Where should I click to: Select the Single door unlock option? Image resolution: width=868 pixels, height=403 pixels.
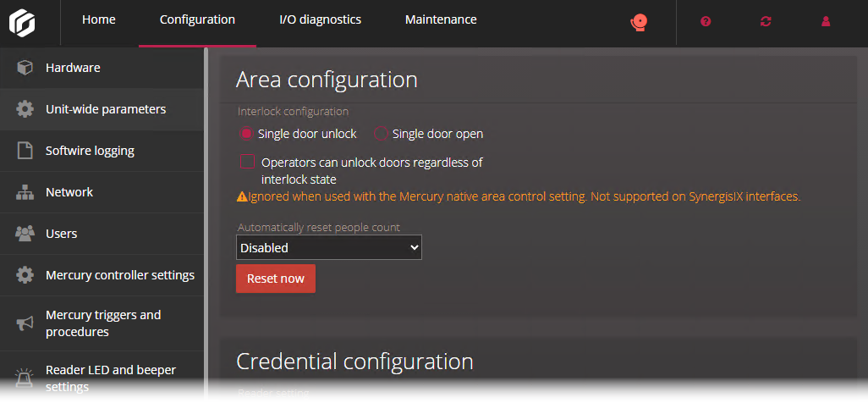[x=246, y=134]
